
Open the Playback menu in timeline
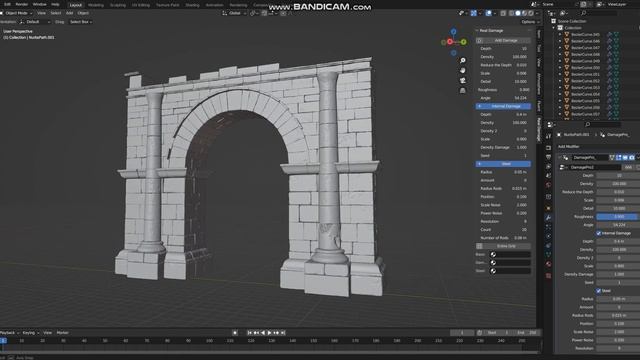9,333
